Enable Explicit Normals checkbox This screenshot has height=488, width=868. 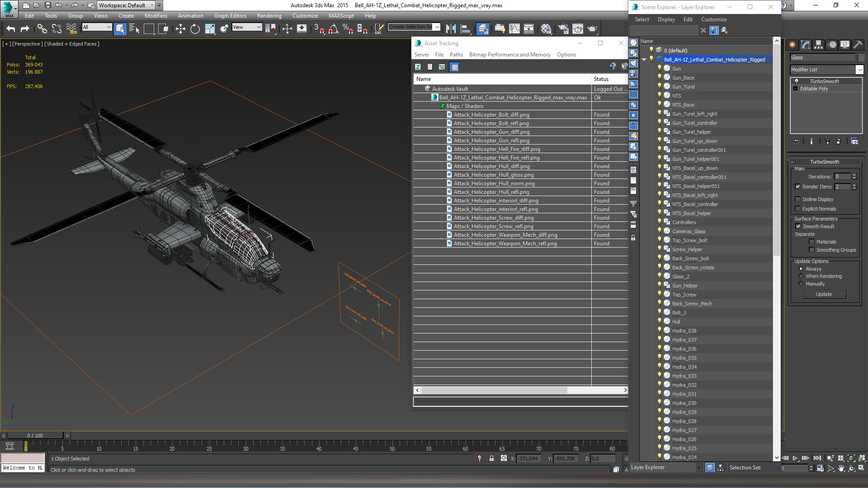point(798,209)
